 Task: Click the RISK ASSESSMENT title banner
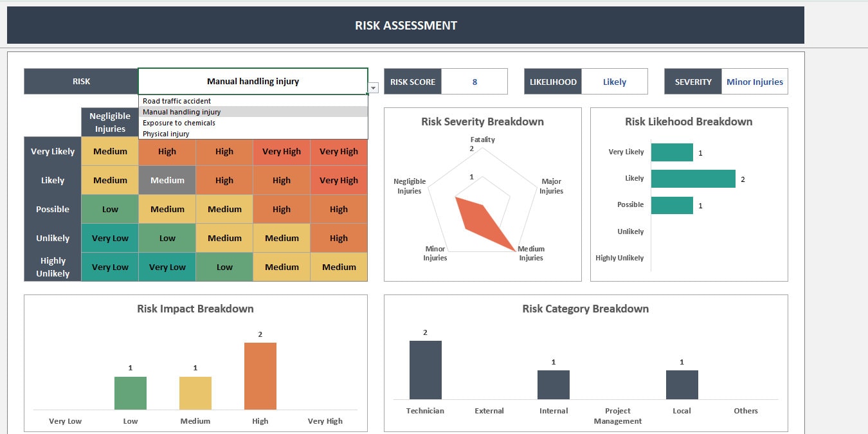click(x=406, y=25)
